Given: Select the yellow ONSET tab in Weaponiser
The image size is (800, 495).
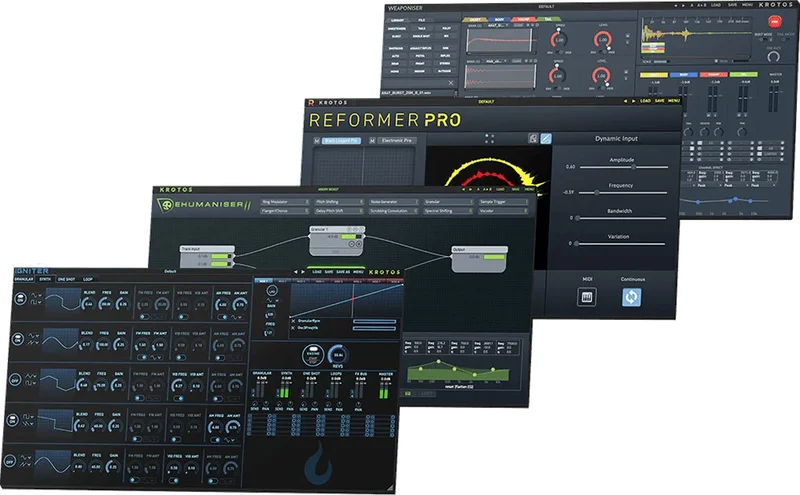Looking at the screenshot, I should pos(475,19).
